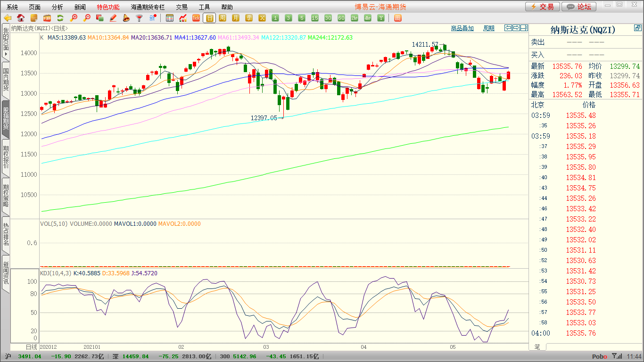Viewport: 644px width, 362px height.
Task: Go to previous contract left arrow
Action: coord(508,28)
